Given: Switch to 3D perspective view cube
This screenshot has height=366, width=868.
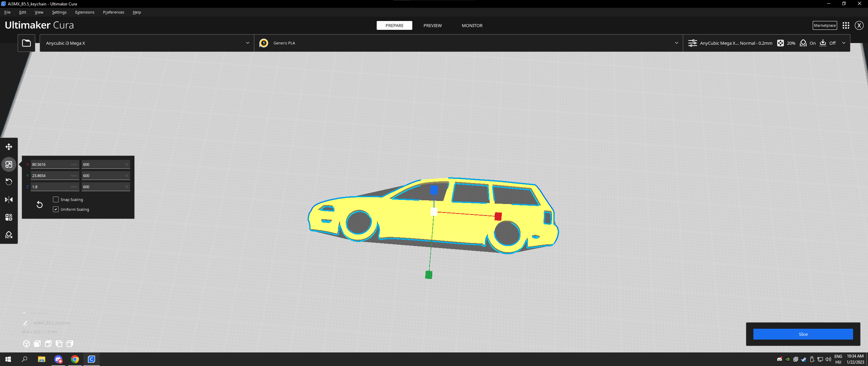Looking at the screenshot, I should 26,344.
